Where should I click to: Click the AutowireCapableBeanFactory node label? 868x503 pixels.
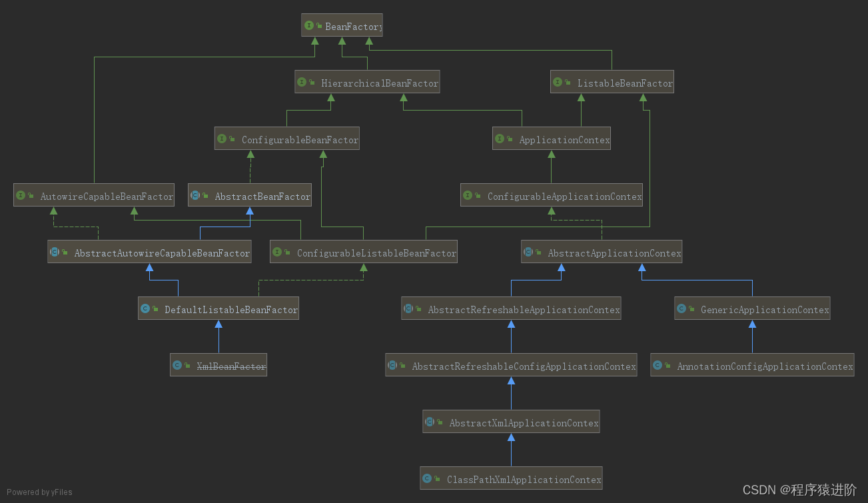107,197
